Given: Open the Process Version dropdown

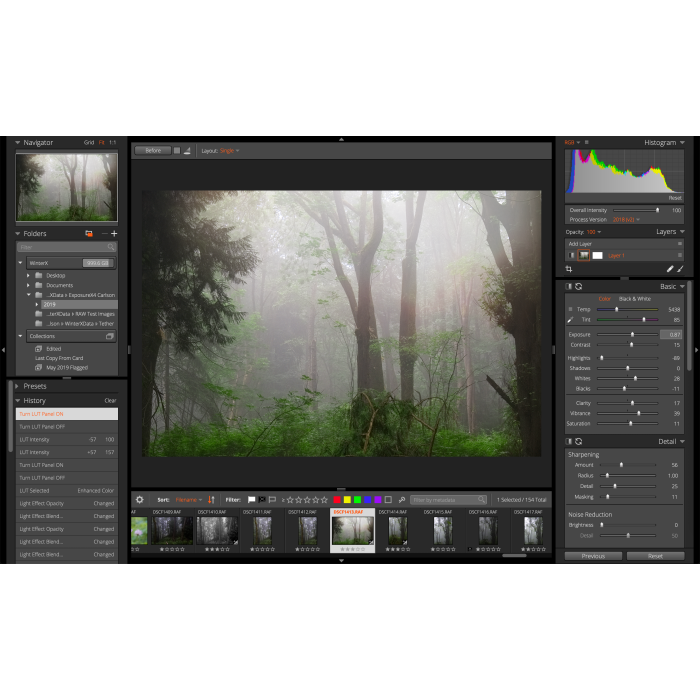Looking at the screenshot, I should pos(626,220).
